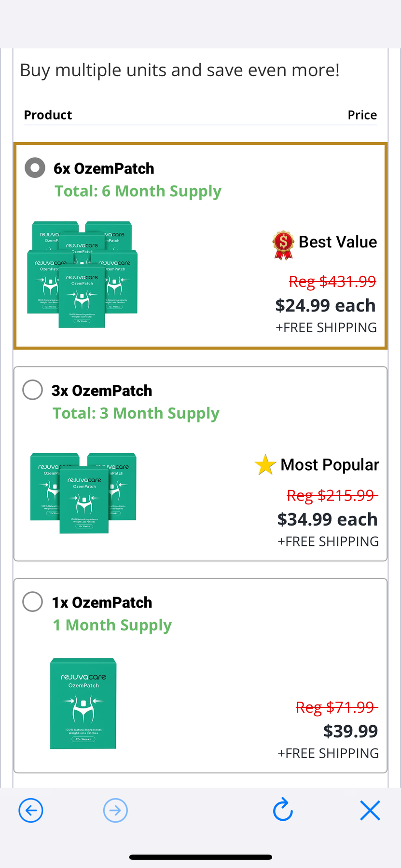
Task: Click the 3x OzemPatch product thumbnail
Action: point(83,492)
